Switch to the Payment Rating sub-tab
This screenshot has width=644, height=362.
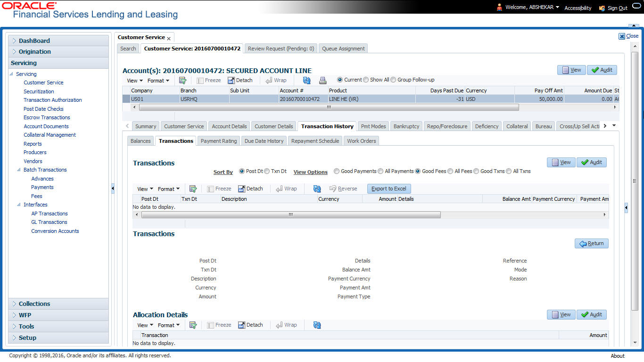coord(219,141)
